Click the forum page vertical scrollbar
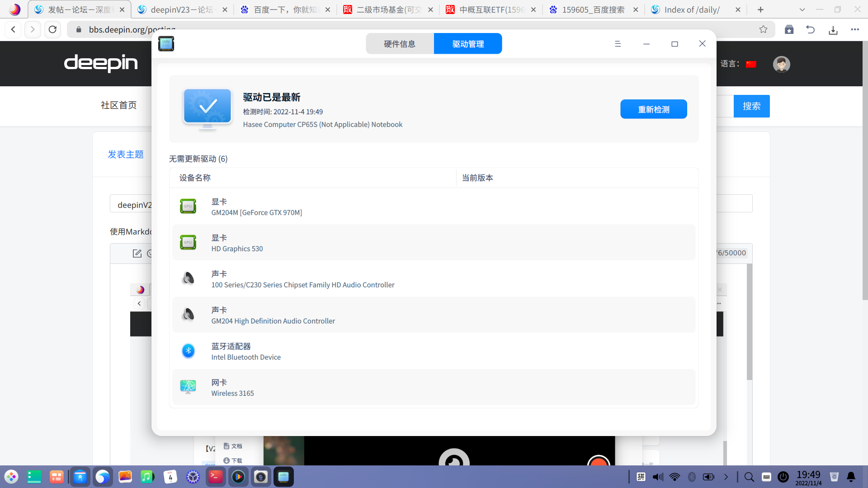 coord(865,172)
